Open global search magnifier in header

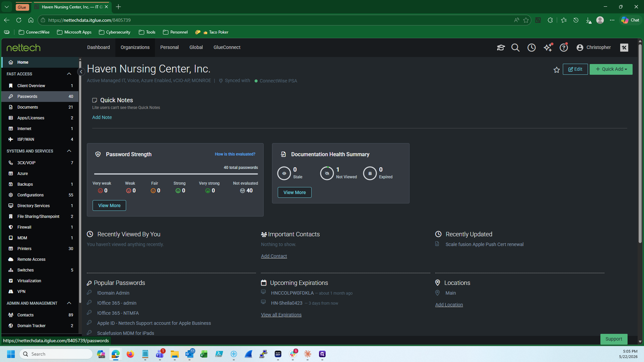(516, 48)
